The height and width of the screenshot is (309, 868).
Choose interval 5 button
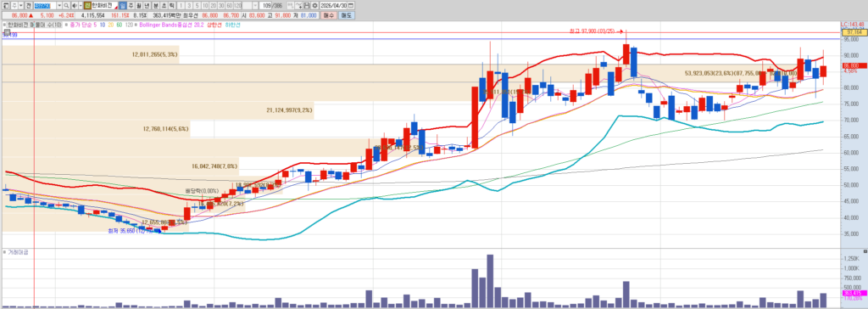[x=198, y=5]
